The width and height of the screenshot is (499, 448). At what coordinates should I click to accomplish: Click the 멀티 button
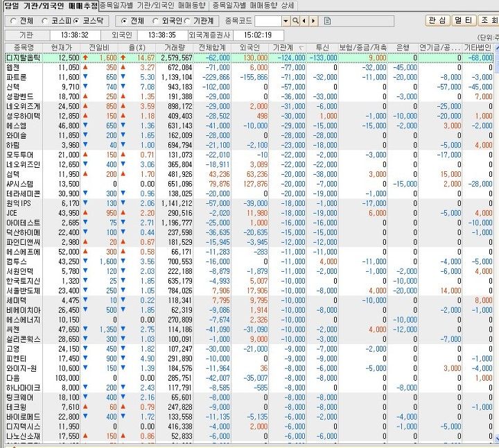tap(464, 20)
